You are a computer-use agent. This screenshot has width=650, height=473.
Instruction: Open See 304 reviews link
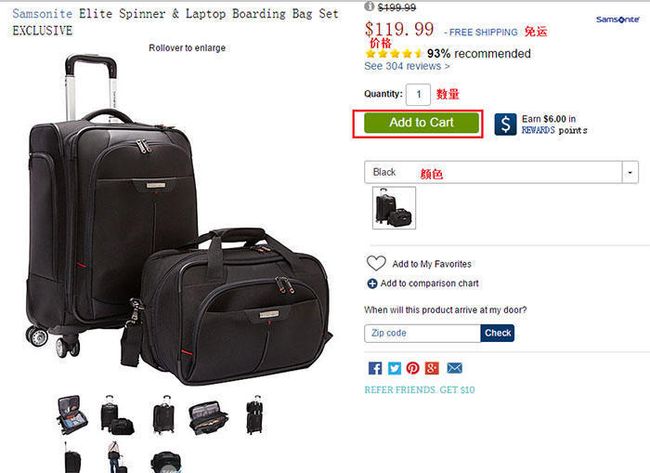tap(407, 66)
